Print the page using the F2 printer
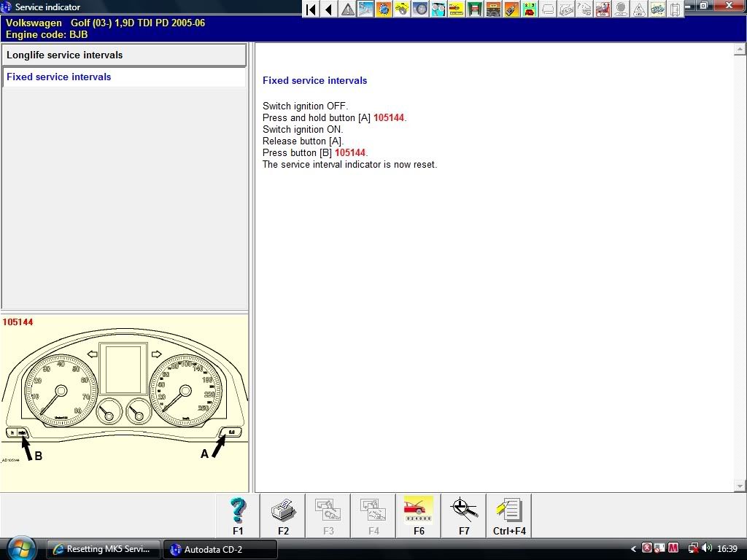This screenshot has height=560, width=747. [x=283, y=516]
